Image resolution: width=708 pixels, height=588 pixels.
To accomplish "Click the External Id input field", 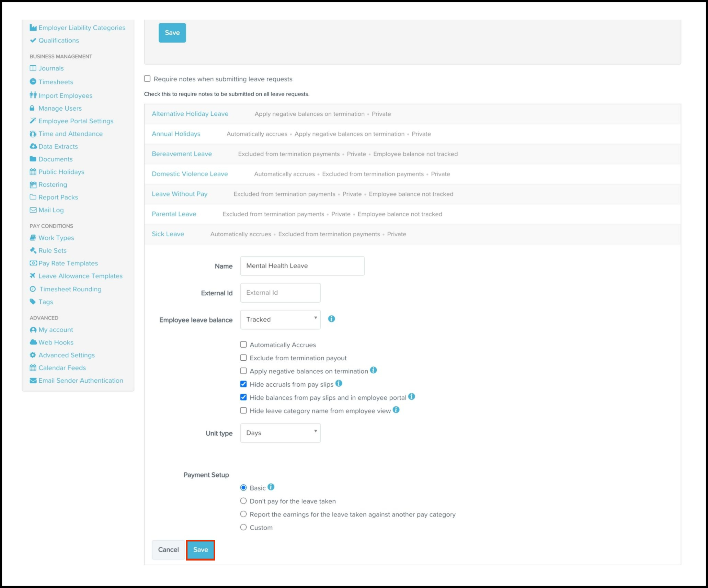I will point(280,293).
